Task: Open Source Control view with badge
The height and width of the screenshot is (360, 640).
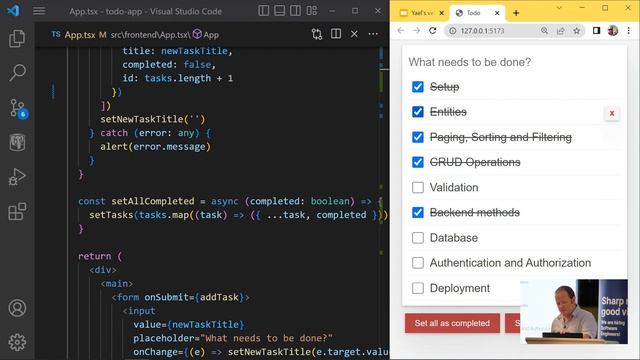Action: pos(18,109)
